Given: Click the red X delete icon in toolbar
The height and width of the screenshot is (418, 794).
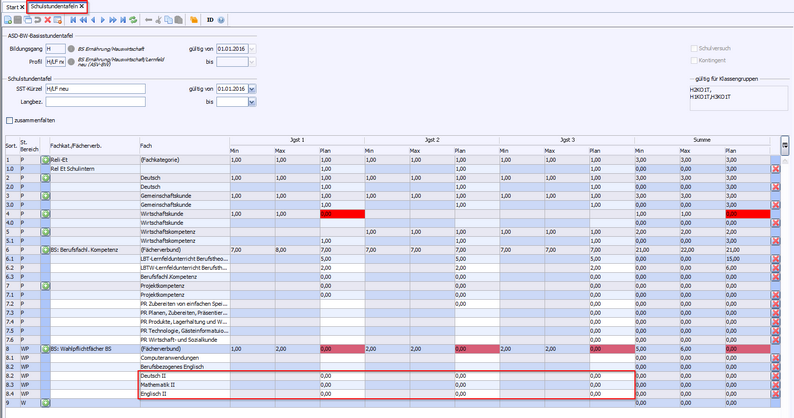Looking at the screenshot, I should (x=47, y=20).
